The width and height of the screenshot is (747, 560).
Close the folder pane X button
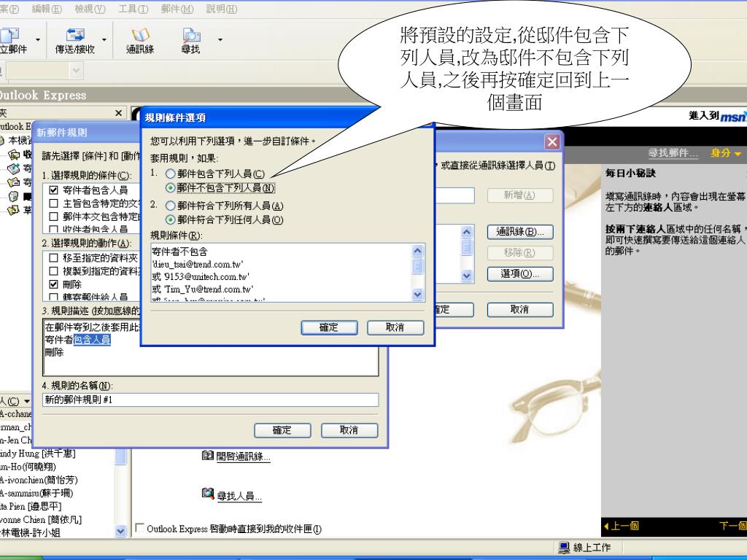[x=119, y=113]
